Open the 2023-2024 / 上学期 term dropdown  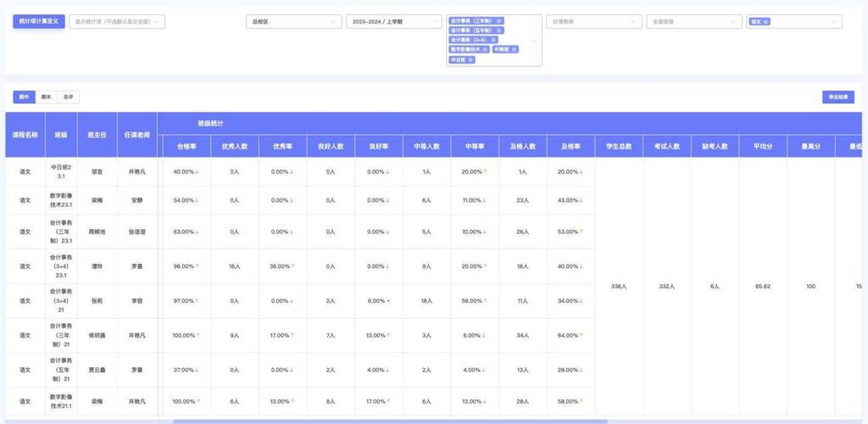coord(393,21)
